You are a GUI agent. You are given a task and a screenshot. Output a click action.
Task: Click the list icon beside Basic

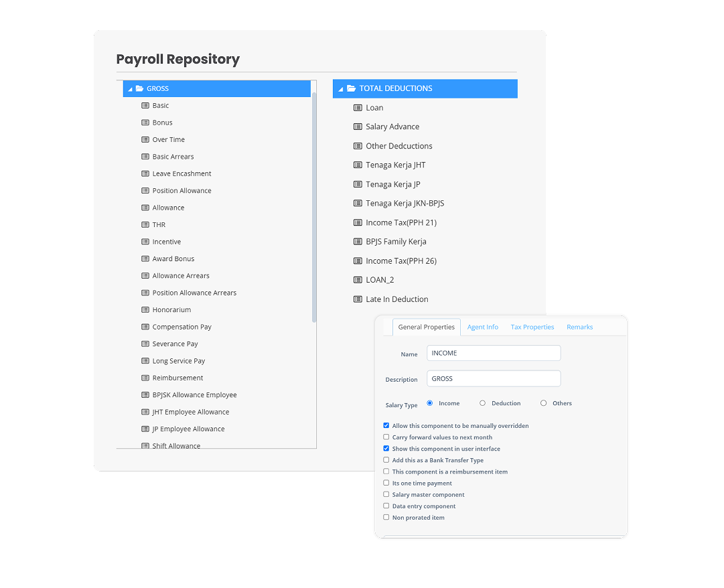coord(145,106)
